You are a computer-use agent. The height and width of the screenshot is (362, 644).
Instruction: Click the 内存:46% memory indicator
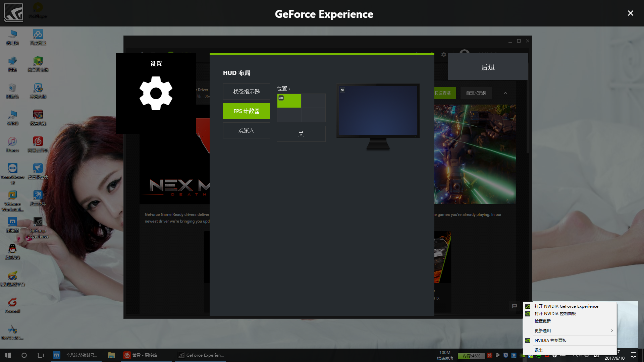point(471,356)
